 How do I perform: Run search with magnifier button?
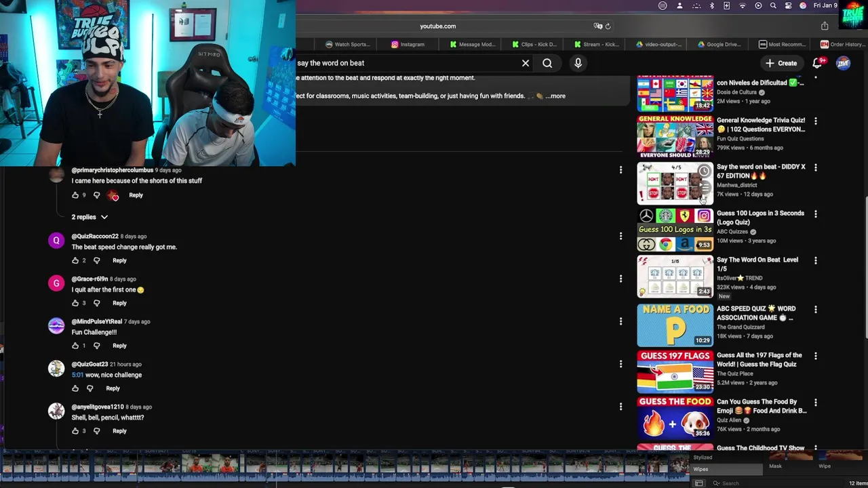547,63
